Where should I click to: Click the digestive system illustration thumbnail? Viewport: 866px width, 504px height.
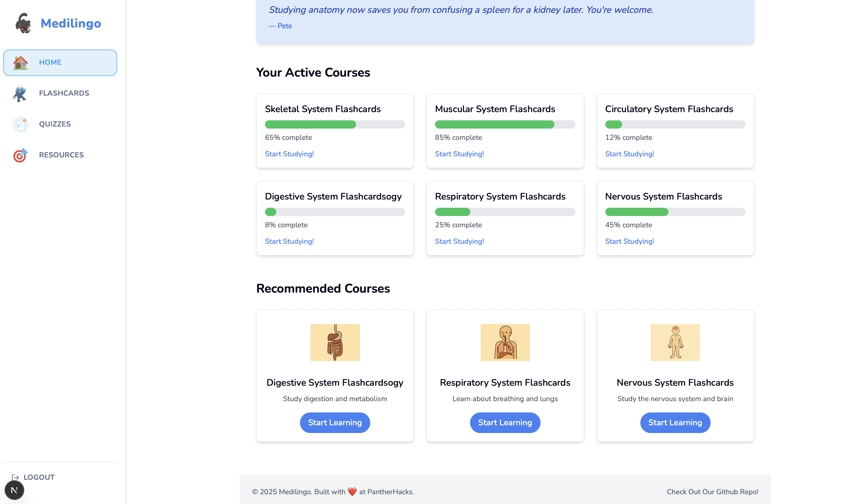[x=335, y=342]
